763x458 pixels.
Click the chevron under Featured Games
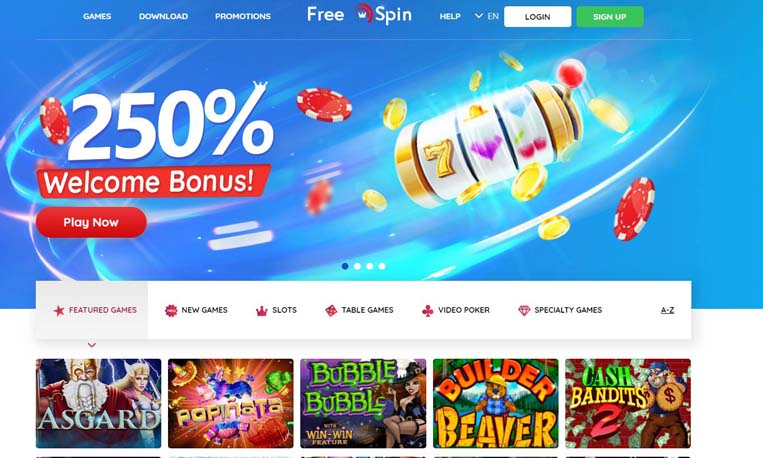pos(91,345)
